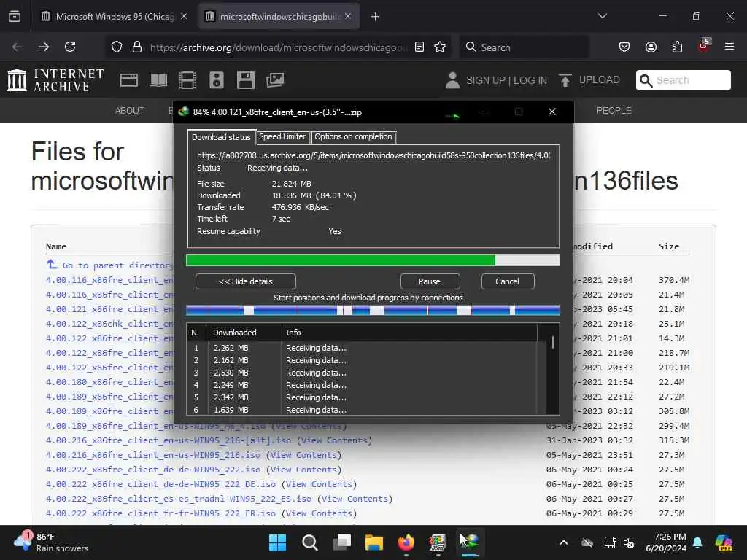747x560 pixels.
Task: Open the Options on completion tab
Action: click(353, 136)
